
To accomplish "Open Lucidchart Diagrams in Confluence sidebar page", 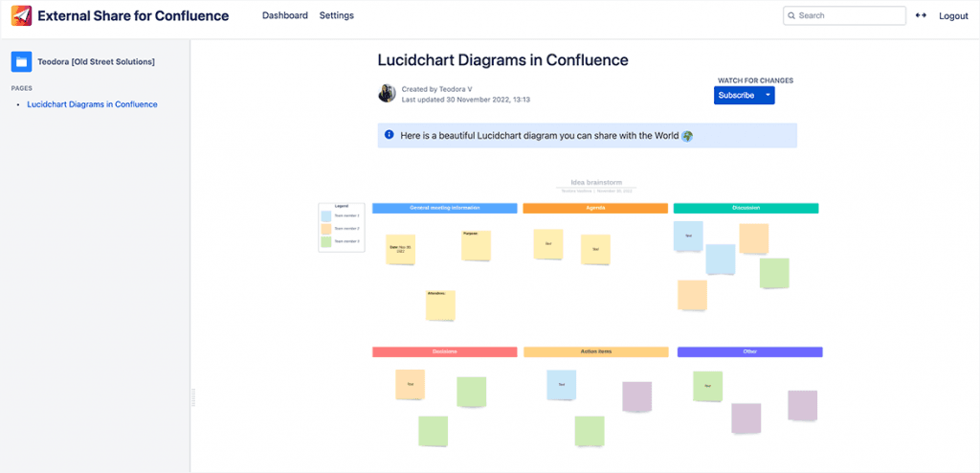I will 92,104.
